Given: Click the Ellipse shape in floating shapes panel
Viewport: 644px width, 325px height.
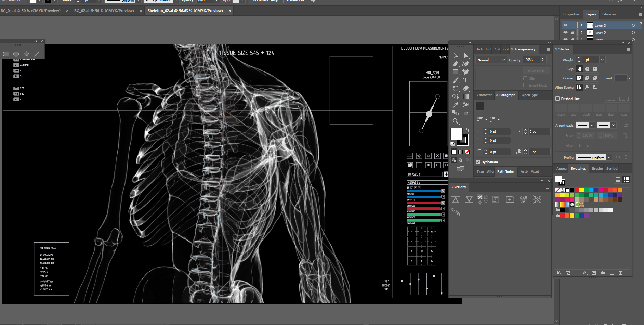Looking at the screenshot, I should point(6,54).
